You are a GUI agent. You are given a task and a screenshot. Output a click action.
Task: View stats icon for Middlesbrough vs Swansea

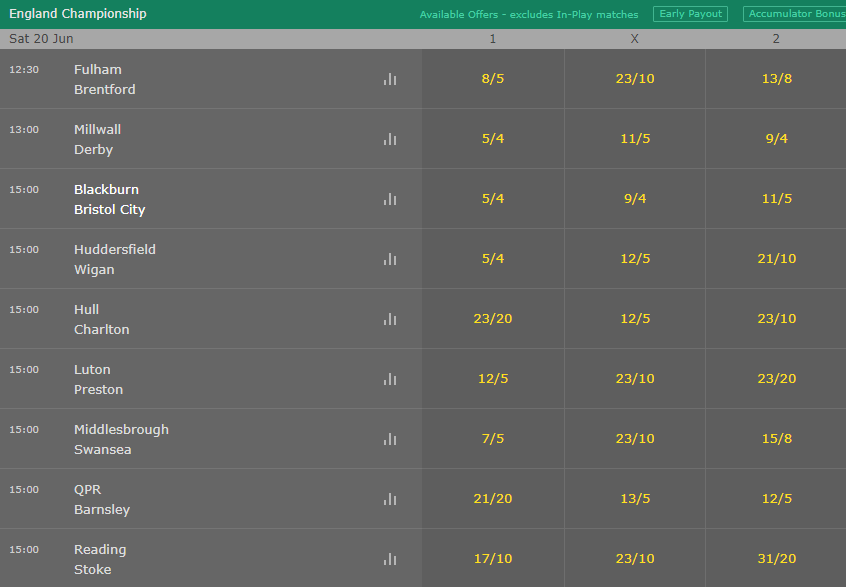point(390,439)
